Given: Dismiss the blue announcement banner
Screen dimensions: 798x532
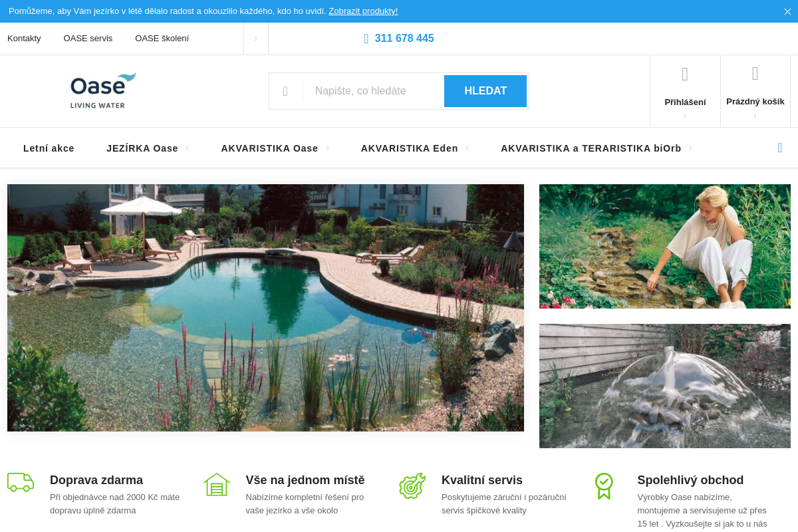Looking at the screenshot, I should (x=787, y=11).
